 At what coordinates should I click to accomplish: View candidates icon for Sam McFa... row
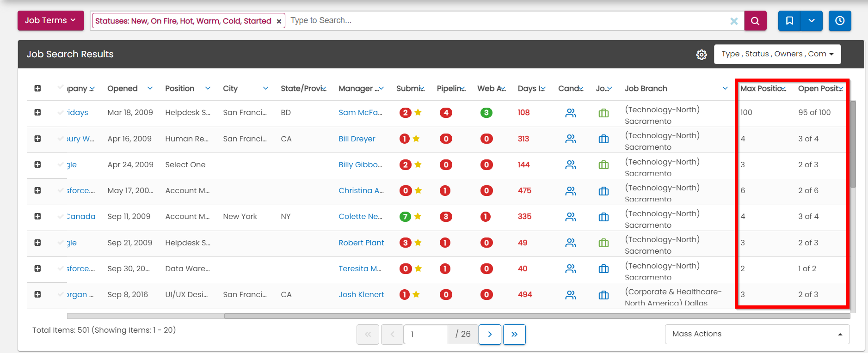coord(571,113)
